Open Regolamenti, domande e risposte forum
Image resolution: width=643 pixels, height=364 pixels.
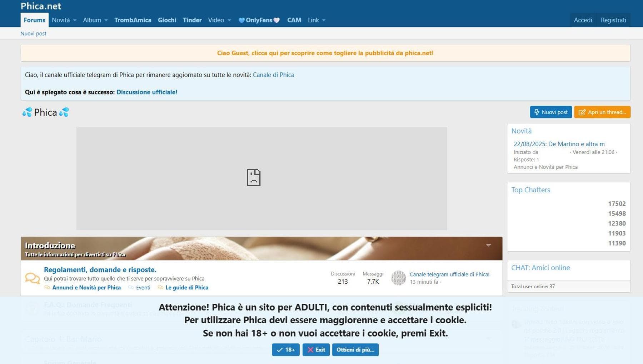point(100,270)
